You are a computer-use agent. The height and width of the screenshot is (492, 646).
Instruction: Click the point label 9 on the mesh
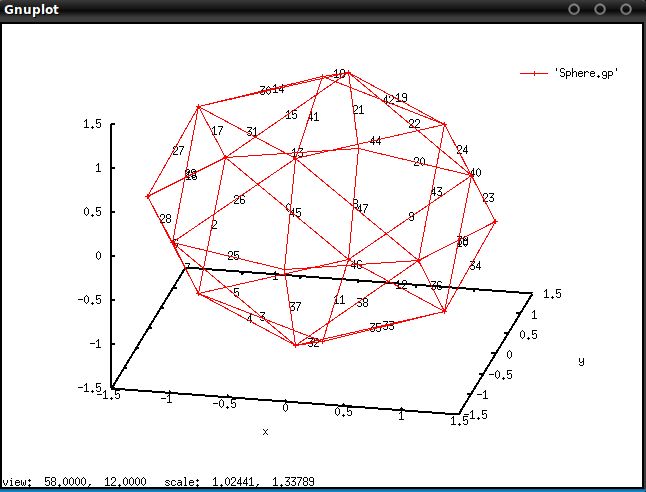pos(412,217)
